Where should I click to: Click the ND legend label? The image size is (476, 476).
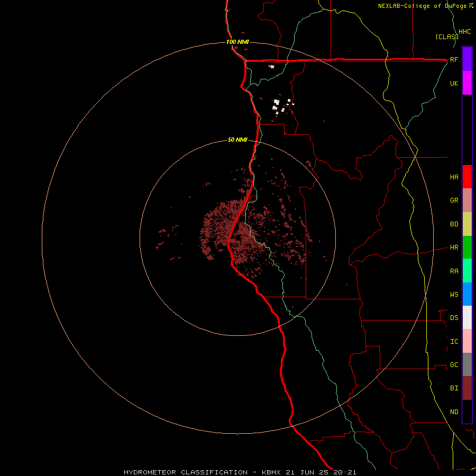(454, 412)
